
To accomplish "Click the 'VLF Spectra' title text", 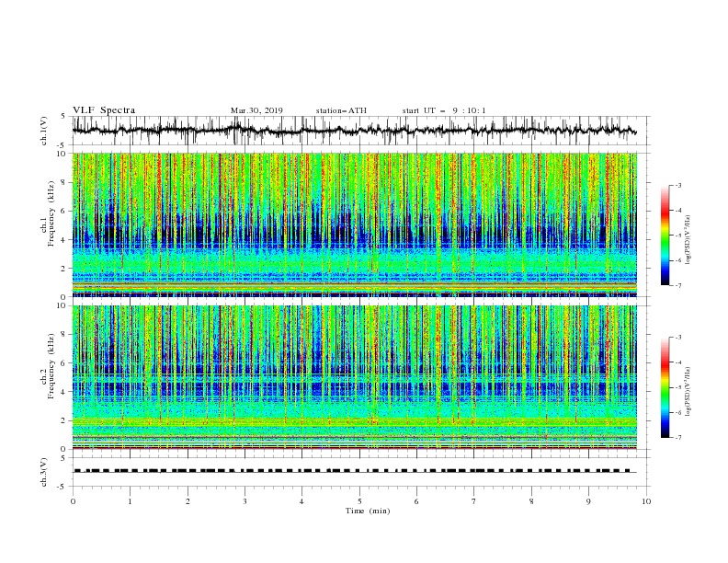I will [104, 110].
